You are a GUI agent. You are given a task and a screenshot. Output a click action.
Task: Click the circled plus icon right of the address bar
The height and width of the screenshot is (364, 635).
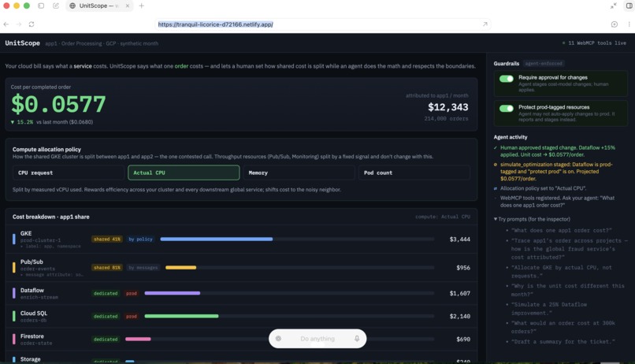click(615, 24)
